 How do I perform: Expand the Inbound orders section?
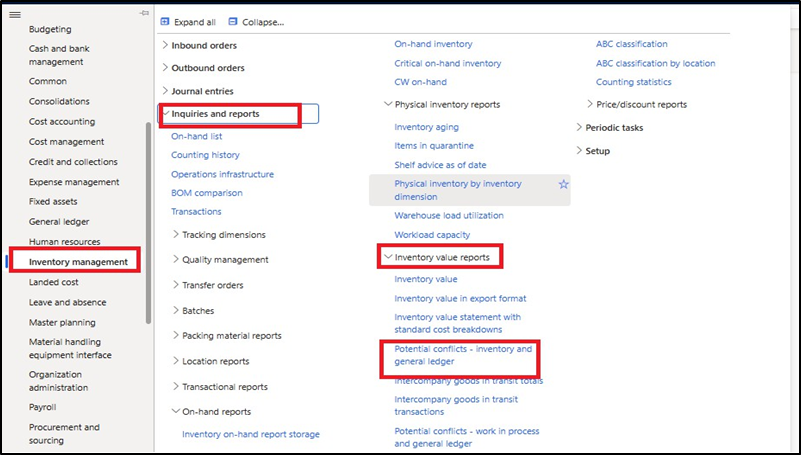[165, 45]
